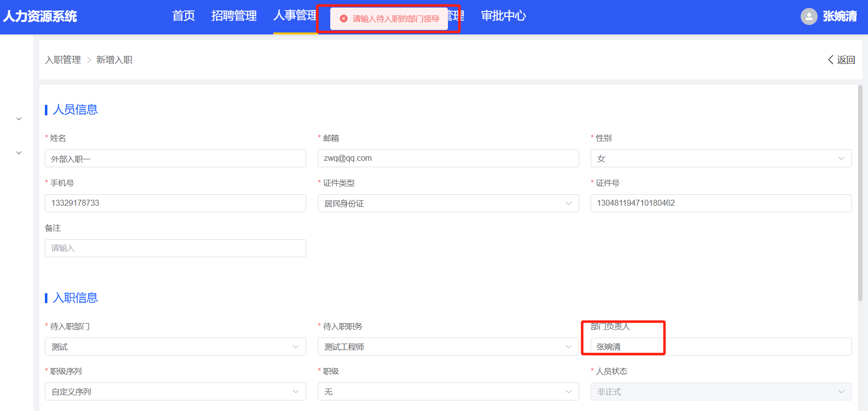Open the 招聘管理 menu
The height and width of the screenshot is (411, 868).
(x=234, y=16)
